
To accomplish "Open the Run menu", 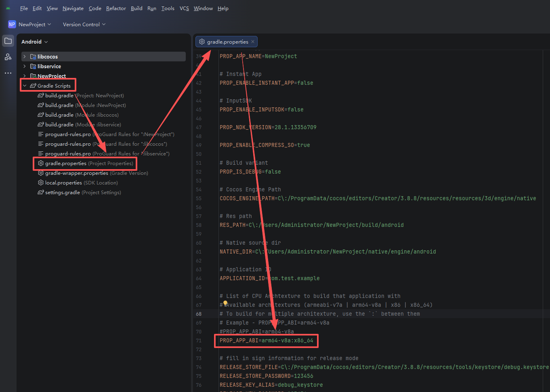I will pyautogui.click(x=152, y=8).
